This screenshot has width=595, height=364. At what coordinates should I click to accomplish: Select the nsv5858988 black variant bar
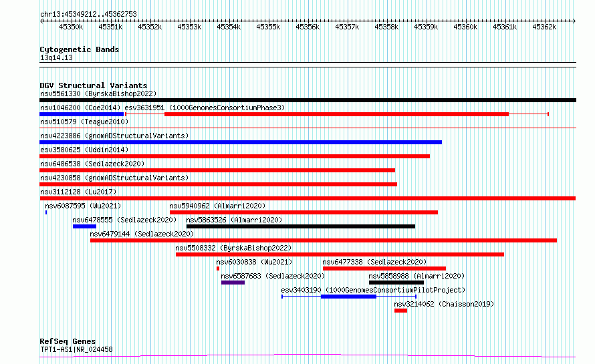pos(396,283)
